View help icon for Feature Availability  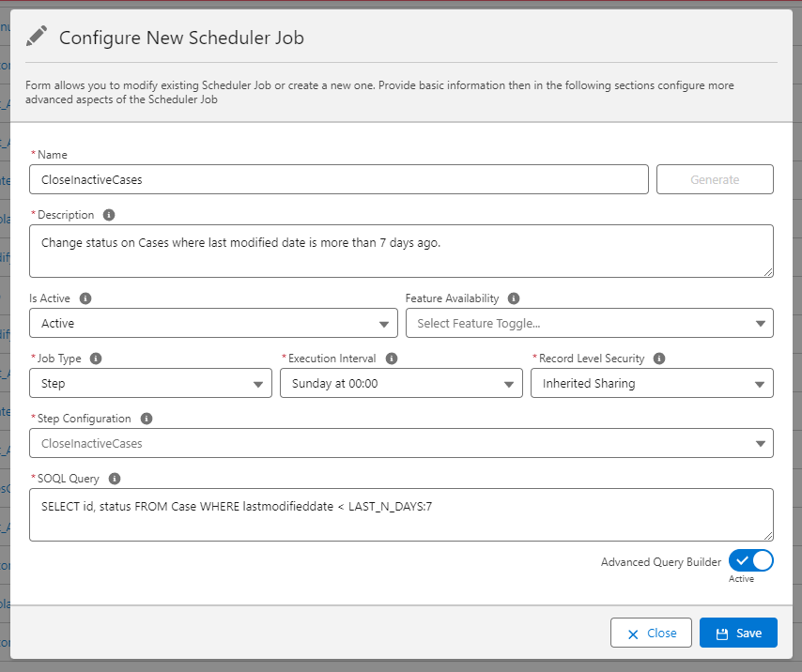(513, 298)
